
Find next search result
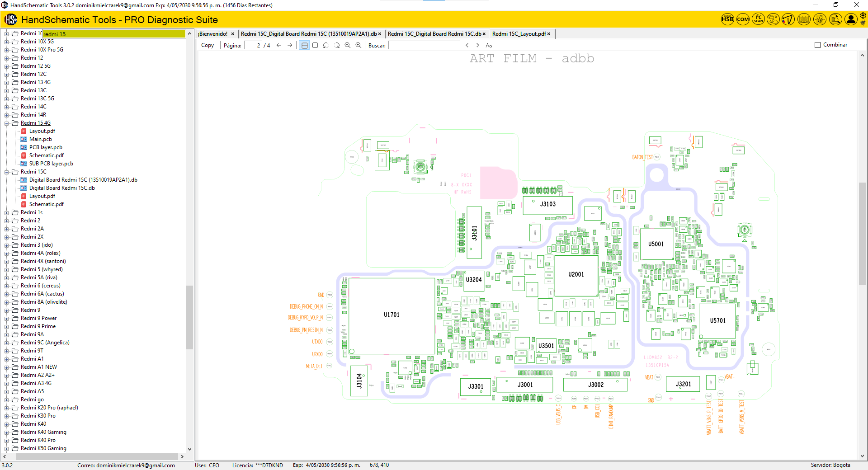pos(478,45)
